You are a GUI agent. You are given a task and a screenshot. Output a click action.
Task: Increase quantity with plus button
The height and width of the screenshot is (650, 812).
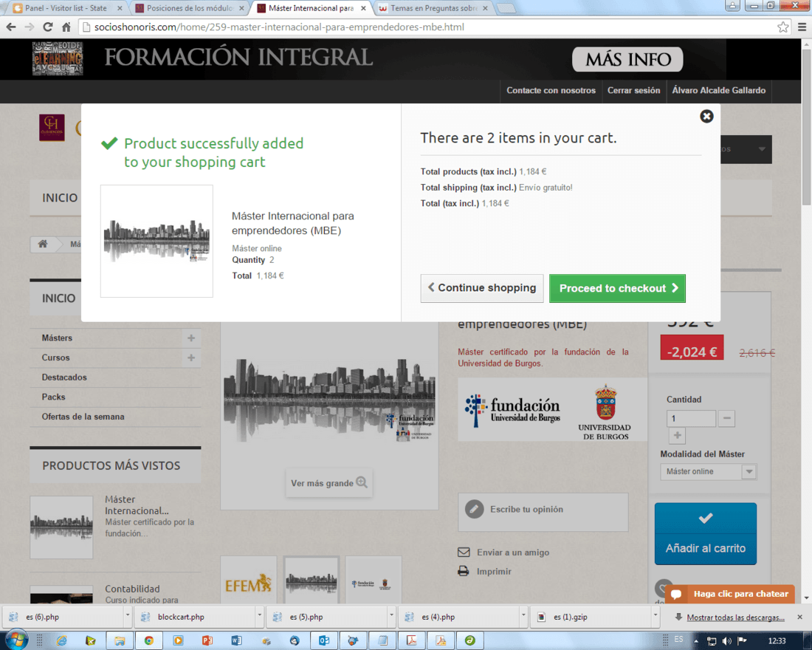[x=677, y=435]
